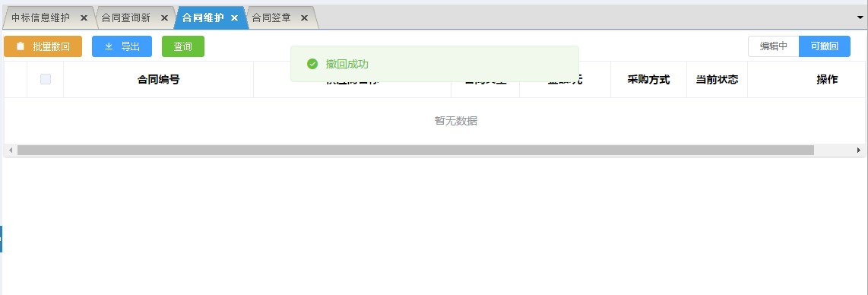Switch to the 合同签章 tab
The width and height of the screenshot is (868, 295).
point(271,17)
